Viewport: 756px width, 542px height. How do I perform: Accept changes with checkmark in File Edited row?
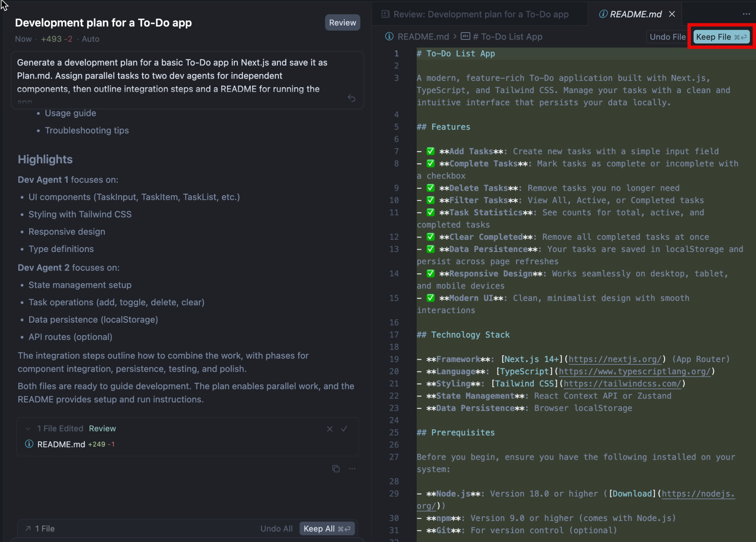point(344,429)
